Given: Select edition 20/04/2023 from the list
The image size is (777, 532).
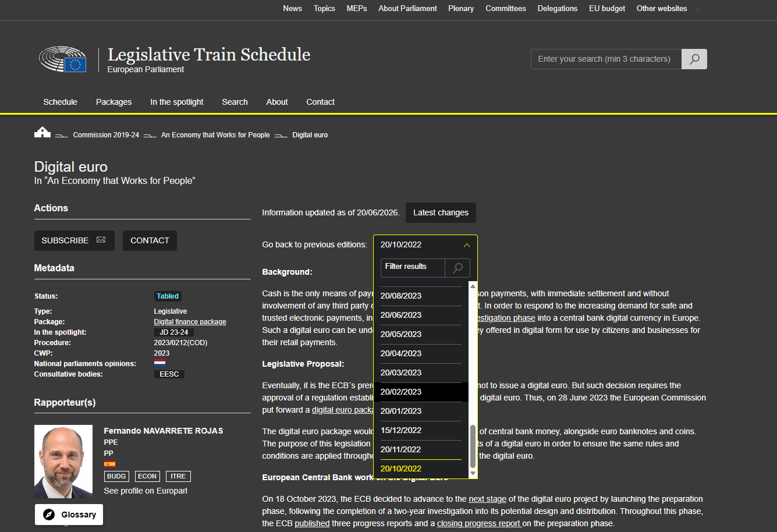Looking at the screenshot, I should pyautogui.click(x=421, y=353).
